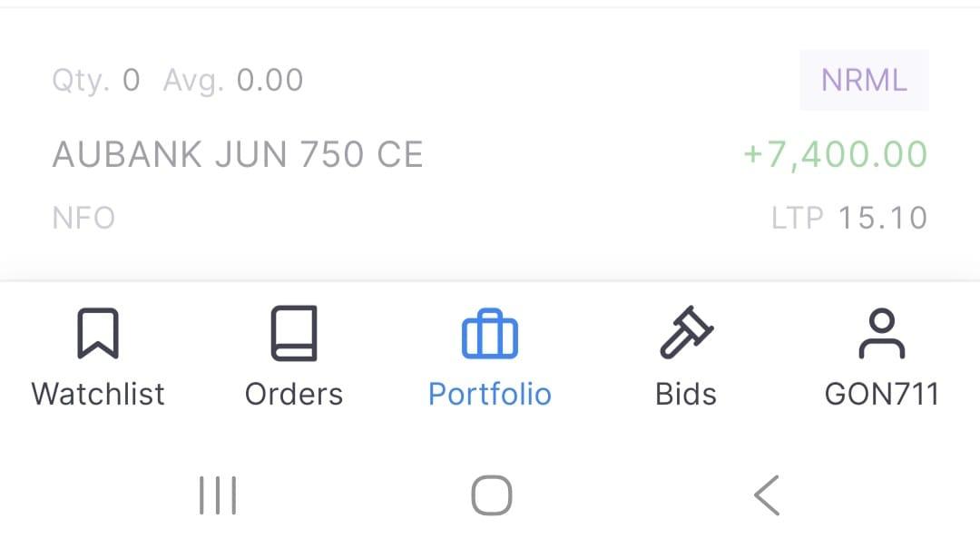Go to the Bids tab label

click(x=686, y=395)
